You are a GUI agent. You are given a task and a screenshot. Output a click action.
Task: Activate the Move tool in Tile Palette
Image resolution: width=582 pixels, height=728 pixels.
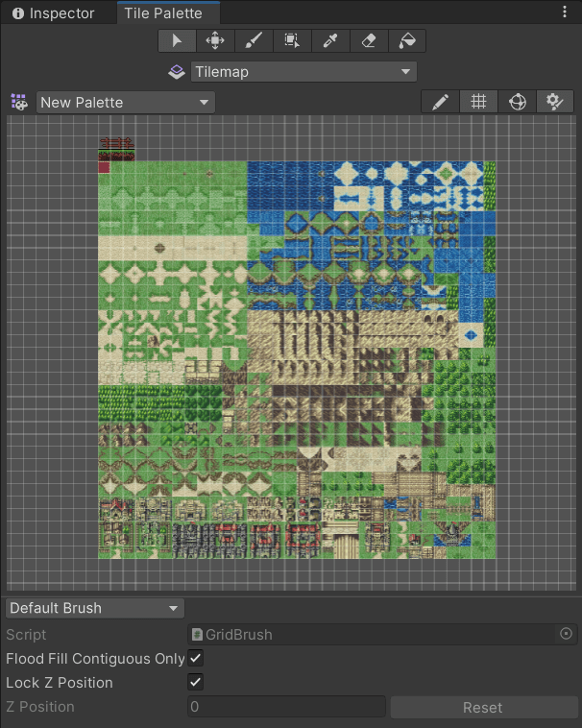[215, 41]
